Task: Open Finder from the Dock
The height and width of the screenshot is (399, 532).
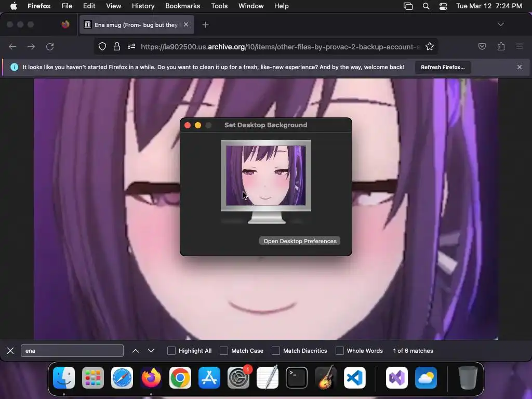Action: [x=64, y=378]
